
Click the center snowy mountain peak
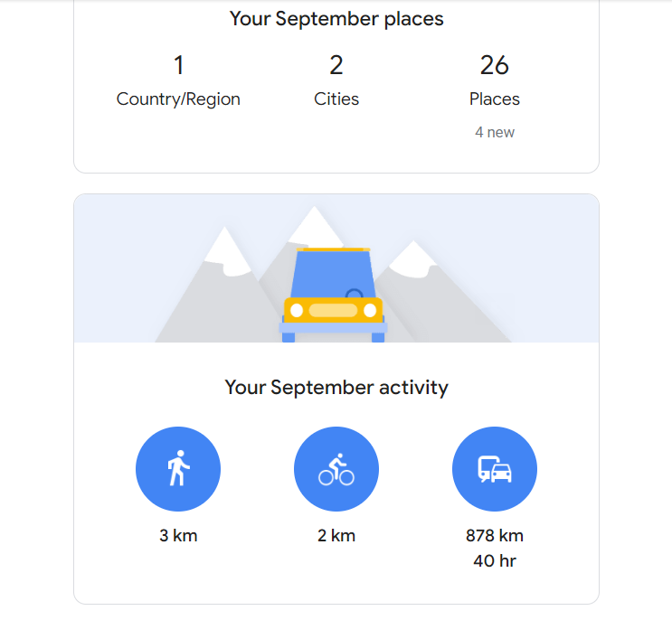click(316, 225)
